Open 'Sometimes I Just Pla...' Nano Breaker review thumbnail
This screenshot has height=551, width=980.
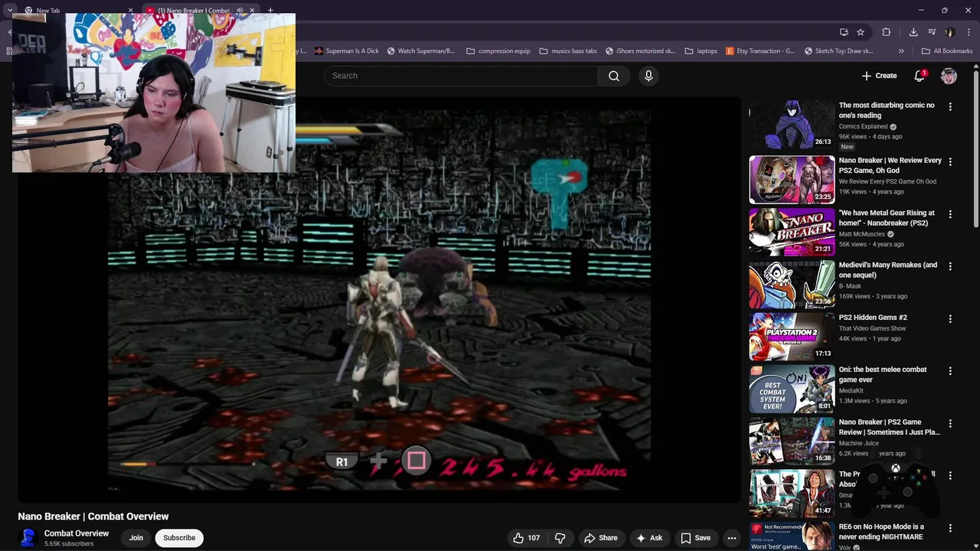(x=792, y=441)
